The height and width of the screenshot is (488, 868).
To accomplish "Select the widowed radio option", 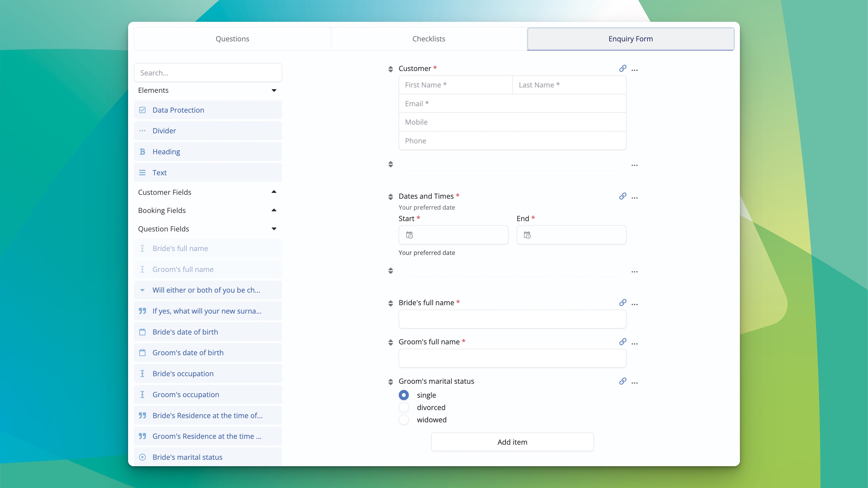I will (x=404, y=420).
